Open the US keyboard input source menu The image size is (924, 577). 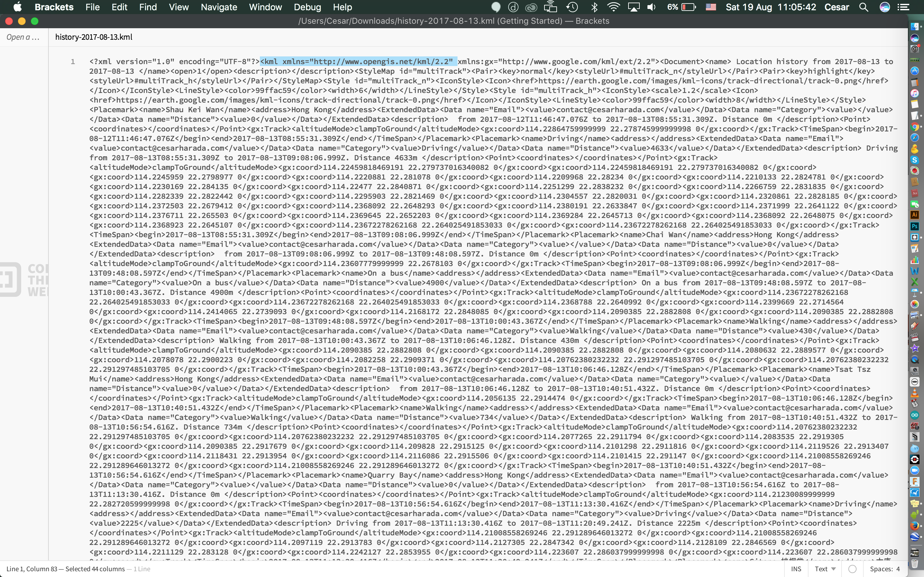coord(711,7)
